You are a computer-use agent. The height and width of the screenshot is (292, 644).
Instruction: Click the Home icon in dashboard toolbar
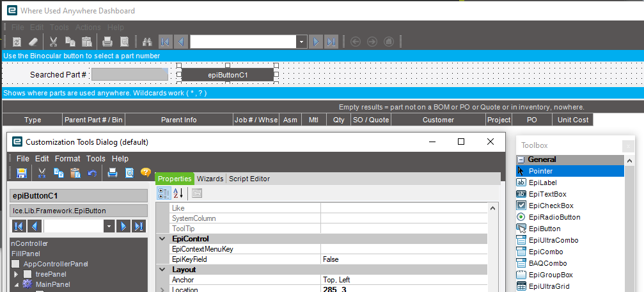389,42
